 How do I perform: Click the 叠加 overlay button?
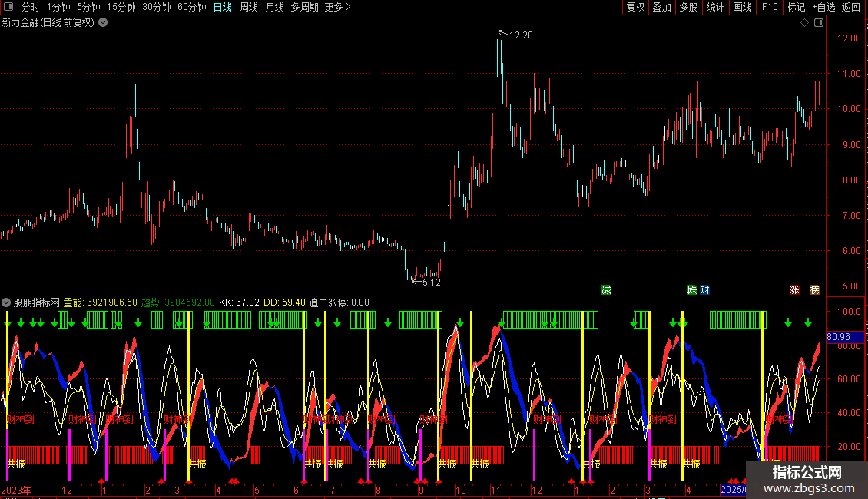(662, 7)
